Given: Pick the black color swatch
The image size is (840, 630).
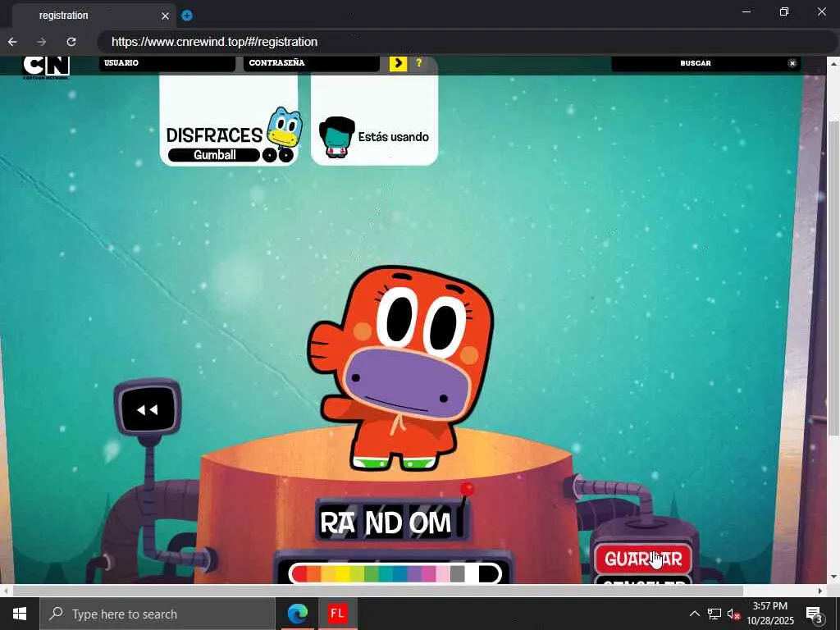Looking at the screenshot, I should pyautogui.click(x=488, y=573).
